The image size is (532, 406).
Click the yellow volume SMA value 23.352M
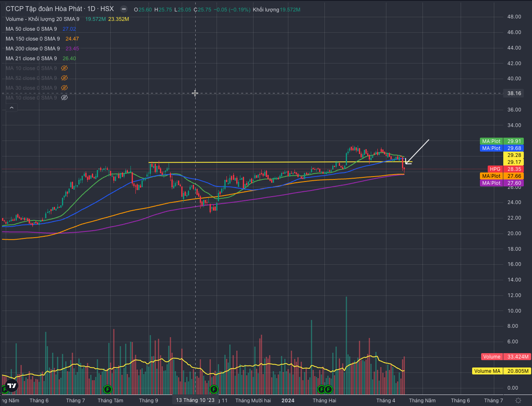[119, 19]
